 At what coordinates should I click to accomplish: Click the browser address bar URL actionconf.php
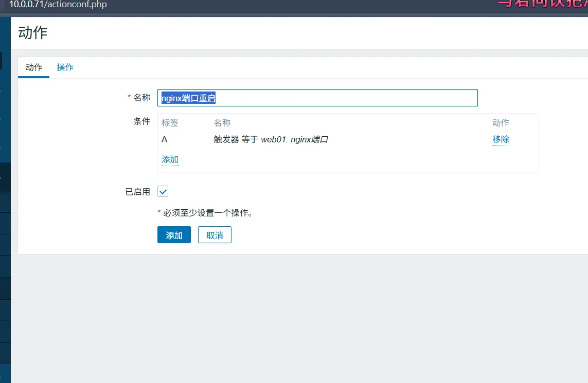pyautogui.click(x=58, y=5)
